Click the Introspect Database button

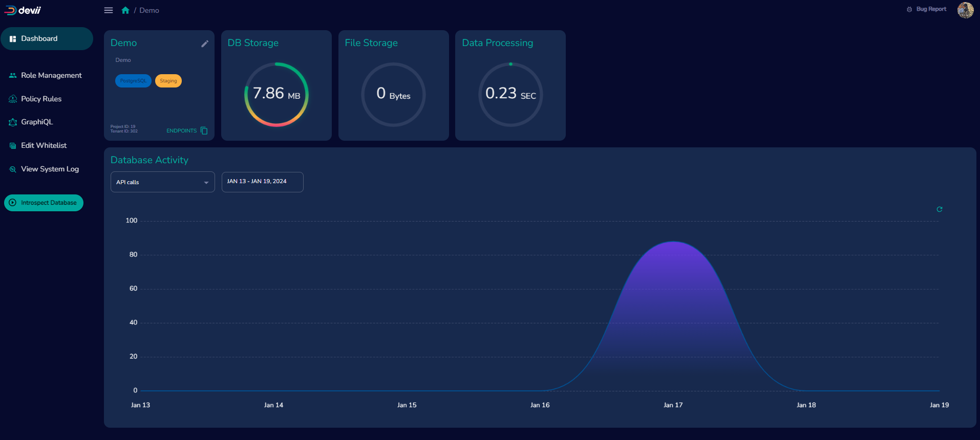point(44,203)
